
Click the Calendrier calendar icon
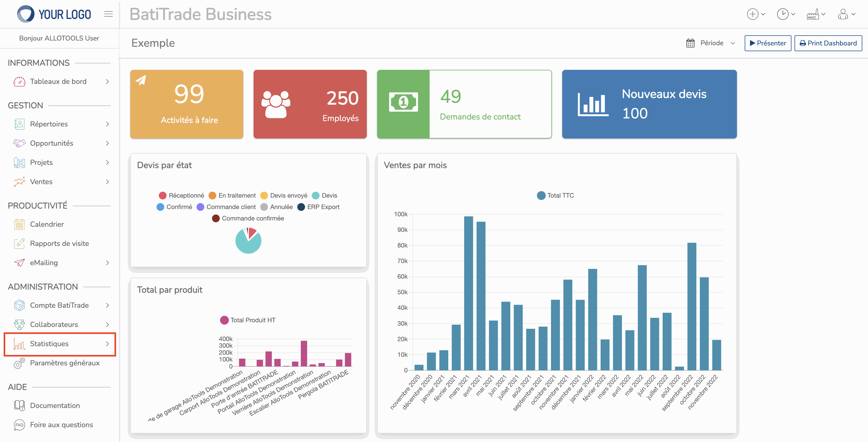[19, 224]
